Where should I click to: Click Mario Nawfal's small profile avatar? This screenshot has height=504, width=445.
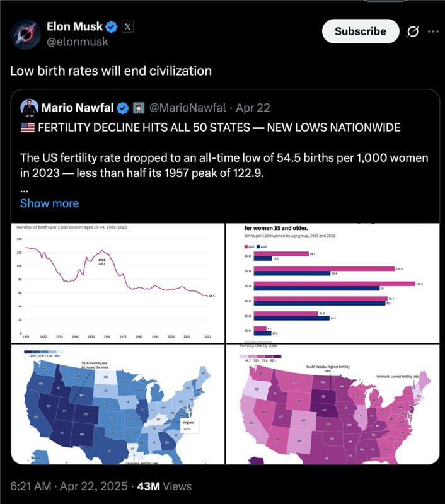[29, 107]
